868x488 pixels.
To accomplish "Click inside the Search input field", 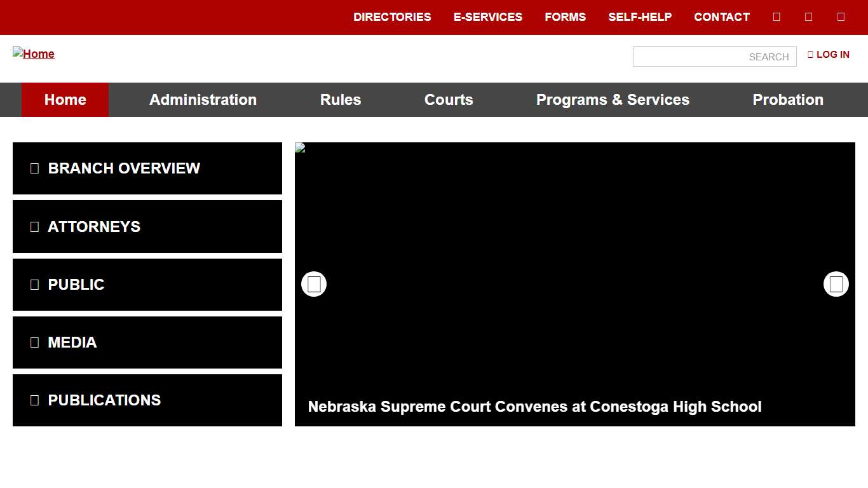I will [x=714, y=57].
